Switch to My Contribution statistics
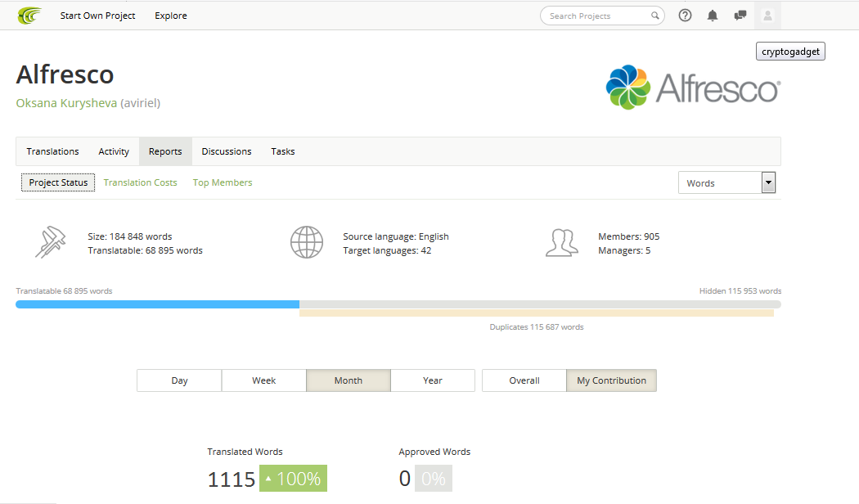Screen dimensions: 859x504 (x=611, y=380)
